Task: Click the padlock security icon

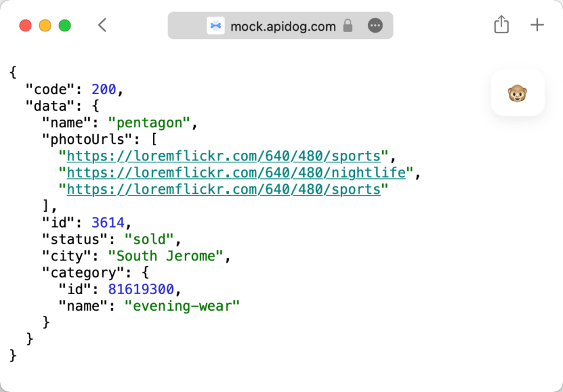Action: [347, 26]
